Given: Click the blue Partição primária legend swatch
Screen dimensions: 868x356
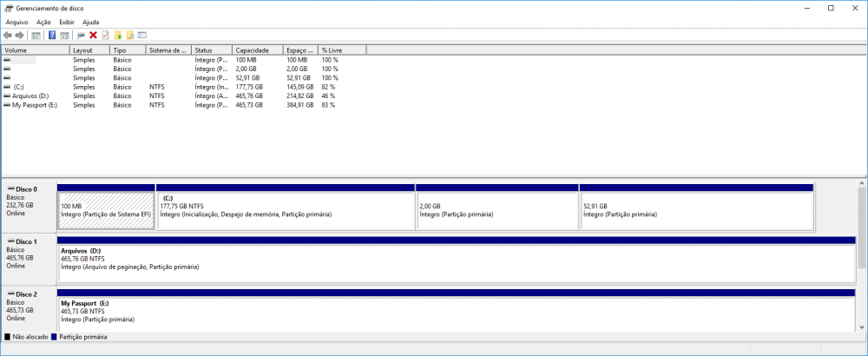Looking at the screenshot, I should (x=55, y=337).
